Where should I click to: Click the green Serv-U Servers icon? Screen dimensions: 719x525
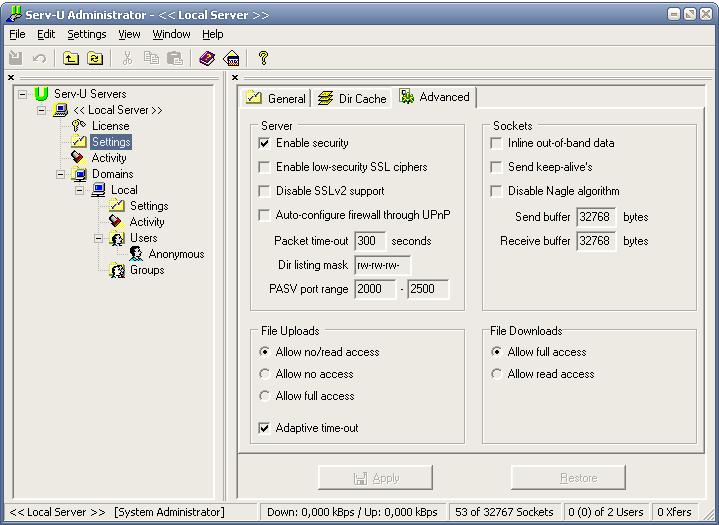point(41,94)
